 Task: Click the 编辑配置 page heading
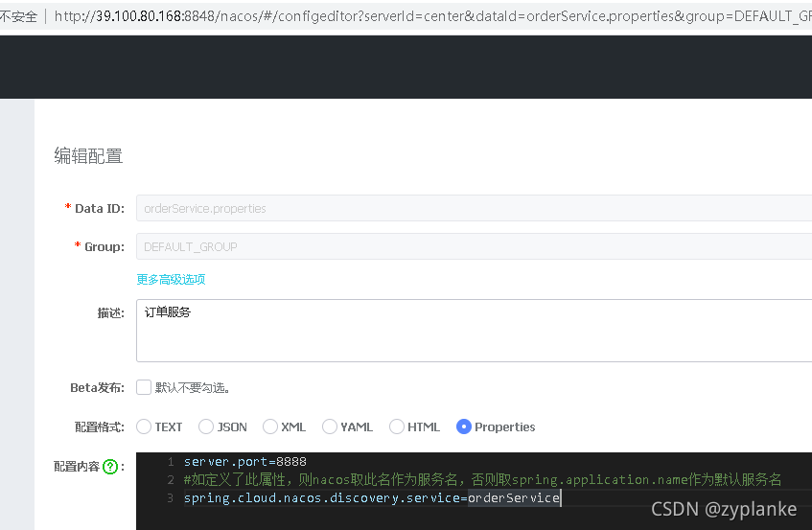[88, 156]
